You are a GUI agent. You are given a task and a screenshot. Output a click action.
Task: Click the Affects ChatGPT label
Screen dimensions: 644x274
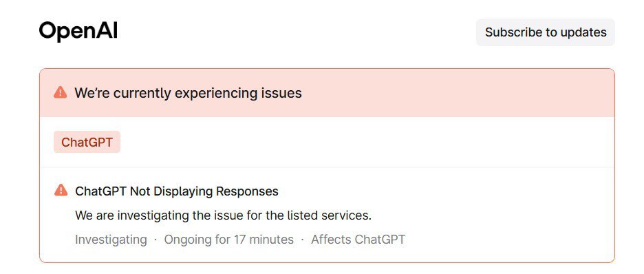[x=358, y=240]
